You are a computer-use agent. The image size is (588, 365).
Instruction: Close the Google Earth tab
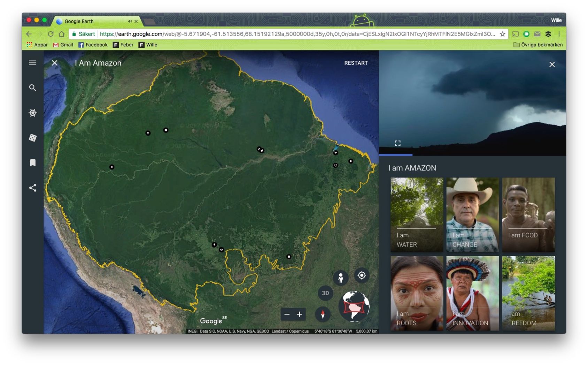tap(136, 22)
